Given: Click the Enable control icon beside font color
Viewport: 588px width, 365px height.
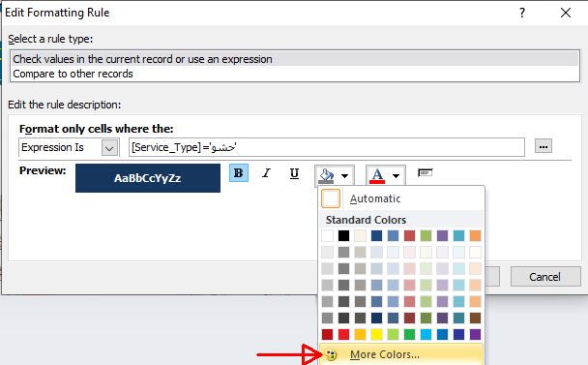Looking at the screenshot, I should click(x=426, y=172).
